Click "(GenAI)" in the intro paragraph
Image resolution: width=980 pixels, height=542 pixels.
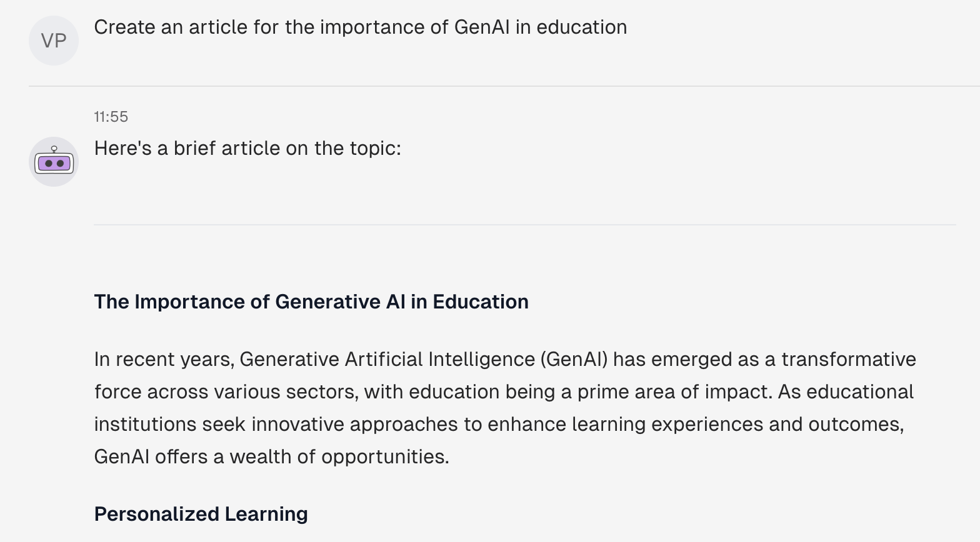coord(574,359)
